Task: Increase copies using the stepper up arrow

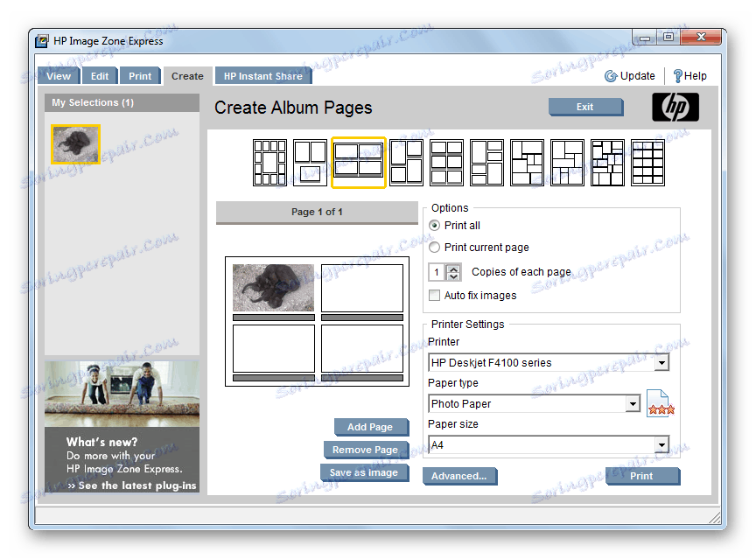Action: pyautogui.click(x=455, y=269)
